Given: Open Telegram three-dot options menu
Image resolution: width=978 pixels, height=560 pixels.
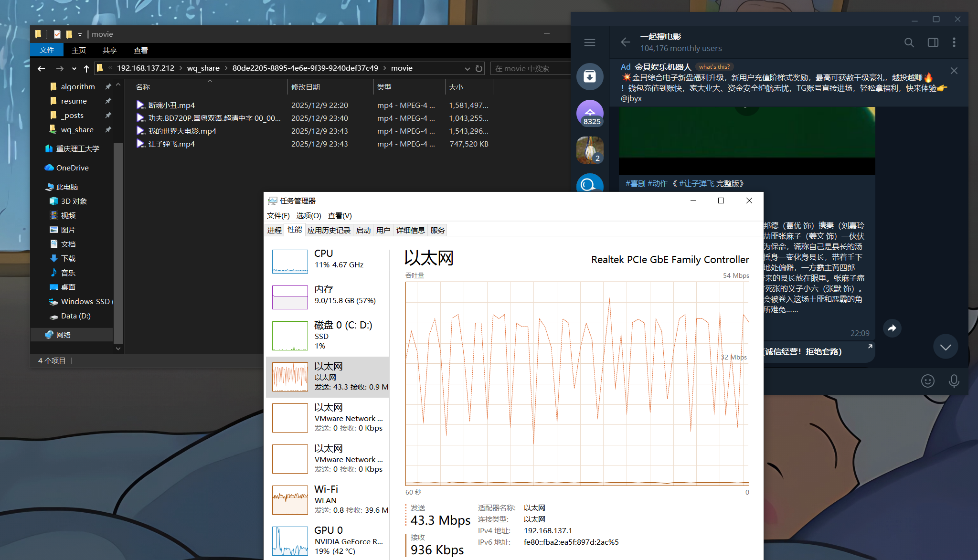Looking at the screenshot, I should [x=954, y=42].
